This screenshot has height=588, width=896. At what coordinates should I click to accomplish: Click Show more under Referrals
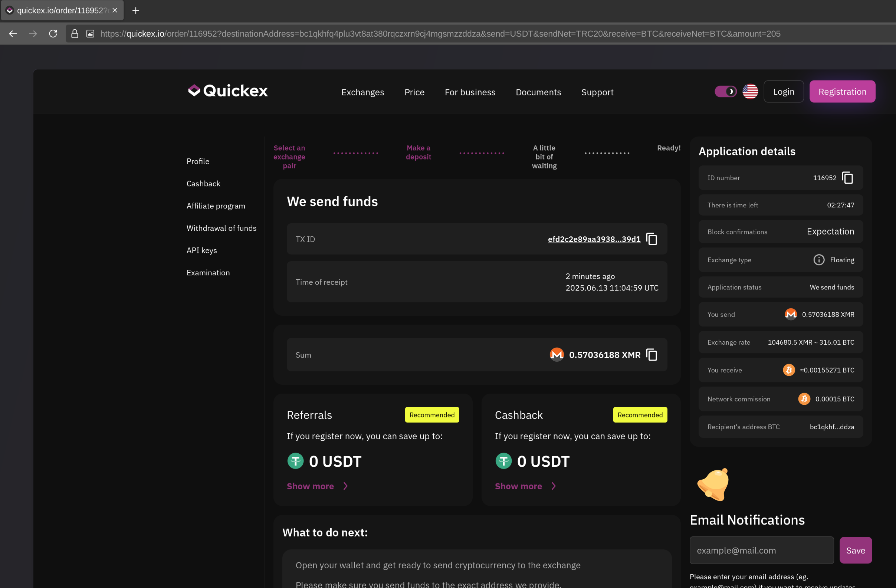[x=310, y=486]
